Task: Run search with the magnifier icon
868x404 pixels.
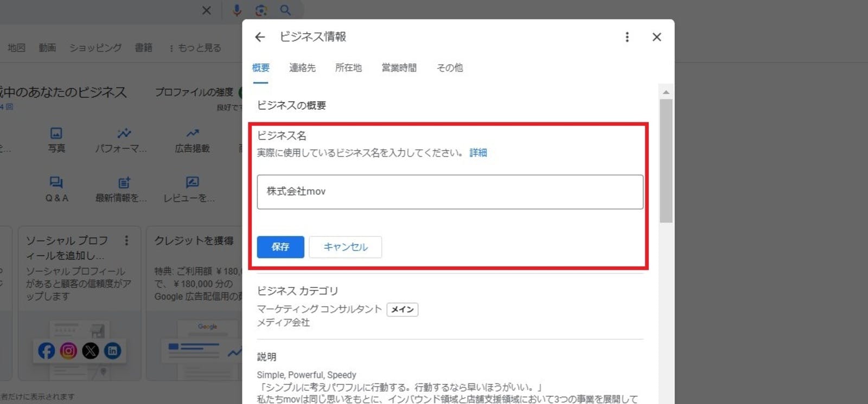Action: pos(285,10)
